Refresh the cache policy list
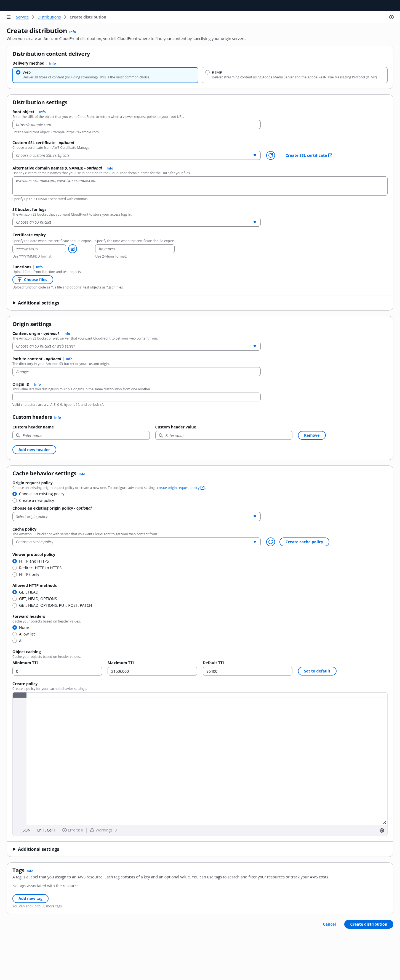400x980 pixels. (x=270, y=542)
